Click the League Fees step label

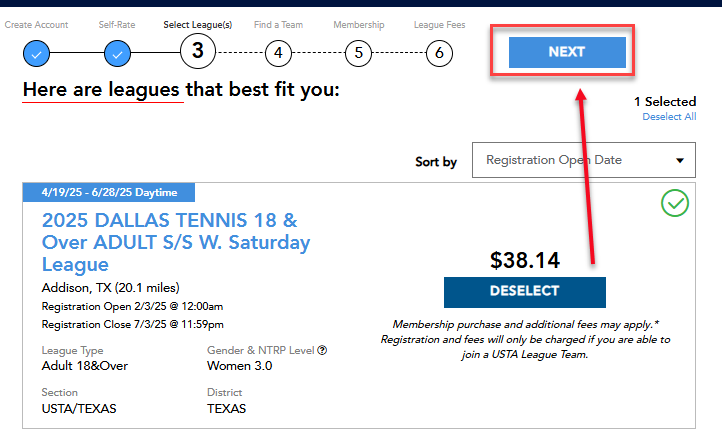[x=439, y=24]
